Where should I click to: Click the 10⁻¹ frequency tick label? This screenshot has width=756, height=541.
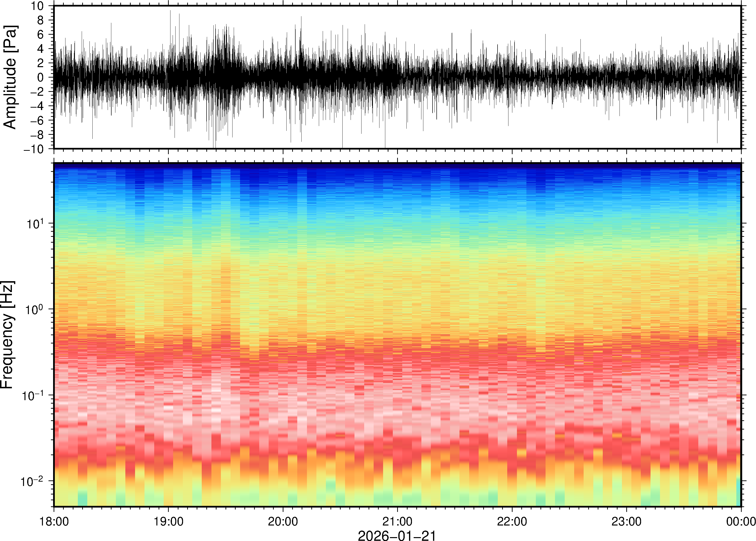click(x=33, y=395)
